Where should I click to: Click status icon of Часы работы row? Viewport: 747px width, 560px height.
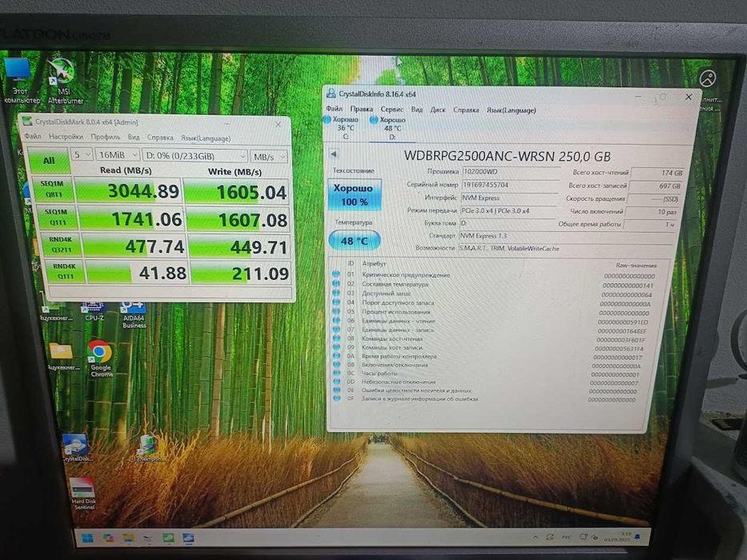tap(337, 373)
